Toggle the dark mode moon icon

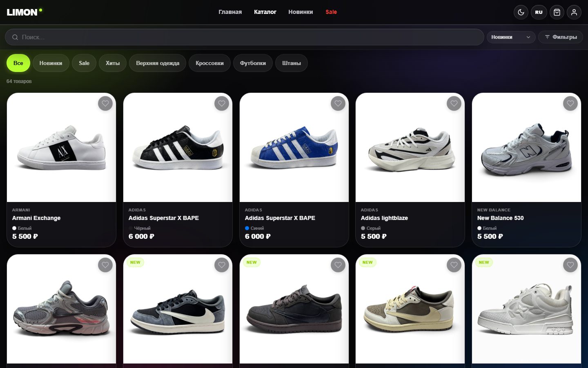coord(521,12)
